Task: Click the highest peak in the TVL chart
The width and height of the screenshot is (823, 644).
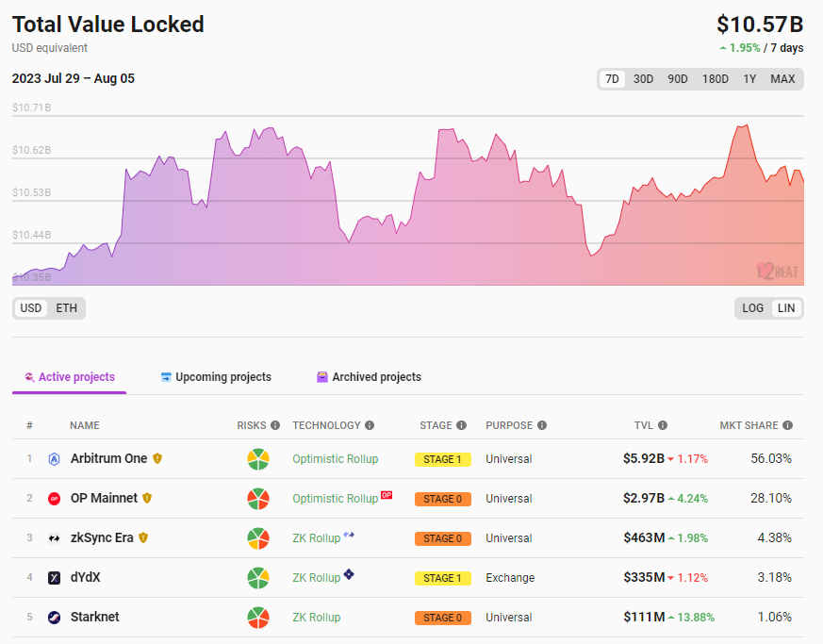Action: (x=745, y=125)
